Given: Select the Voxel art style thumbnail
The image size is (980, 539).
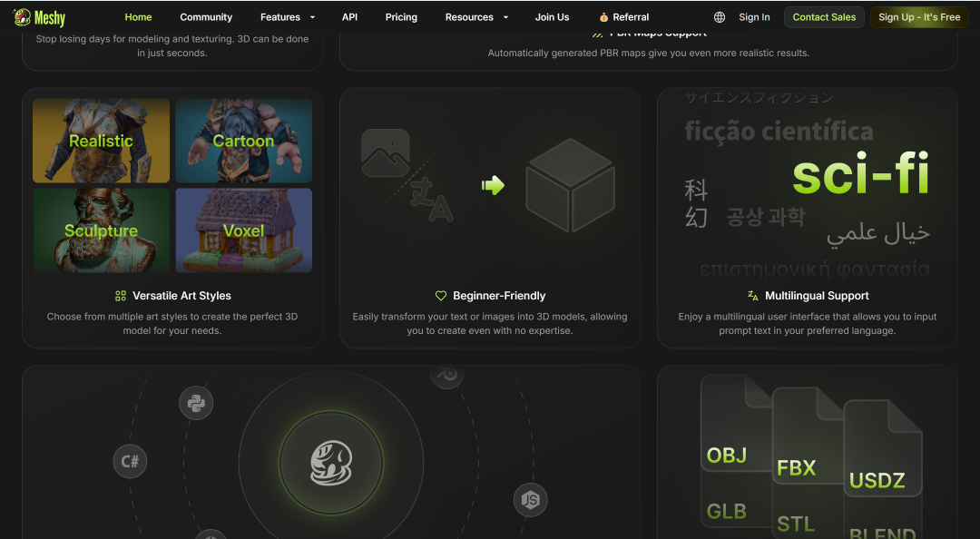Looking at the screenshot, I should [244, 230].
